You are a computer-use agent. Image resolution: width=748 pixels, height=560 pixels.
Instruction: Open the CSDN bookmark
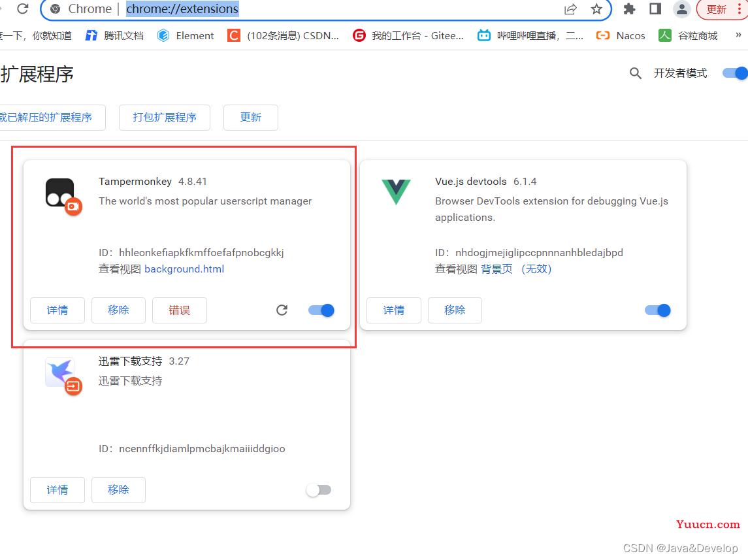point(284,36)
